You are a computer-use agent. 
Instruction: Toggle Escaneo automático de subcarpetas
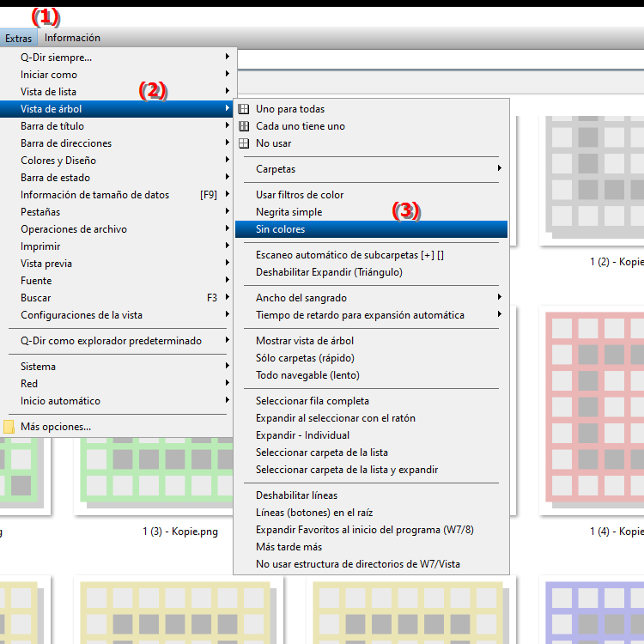tap(371, 255)
